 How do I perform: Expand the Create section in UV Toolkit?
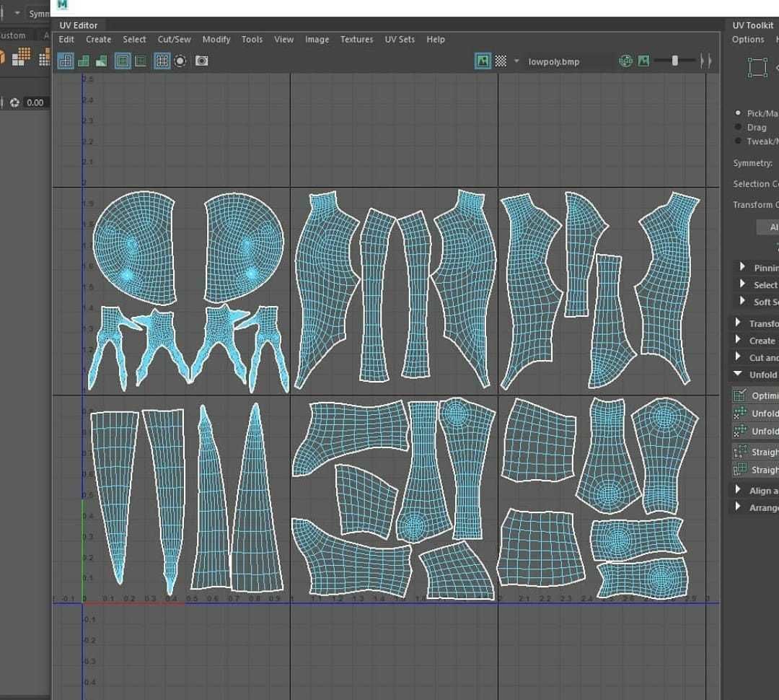pyautogui.click(x=738, y=340)
